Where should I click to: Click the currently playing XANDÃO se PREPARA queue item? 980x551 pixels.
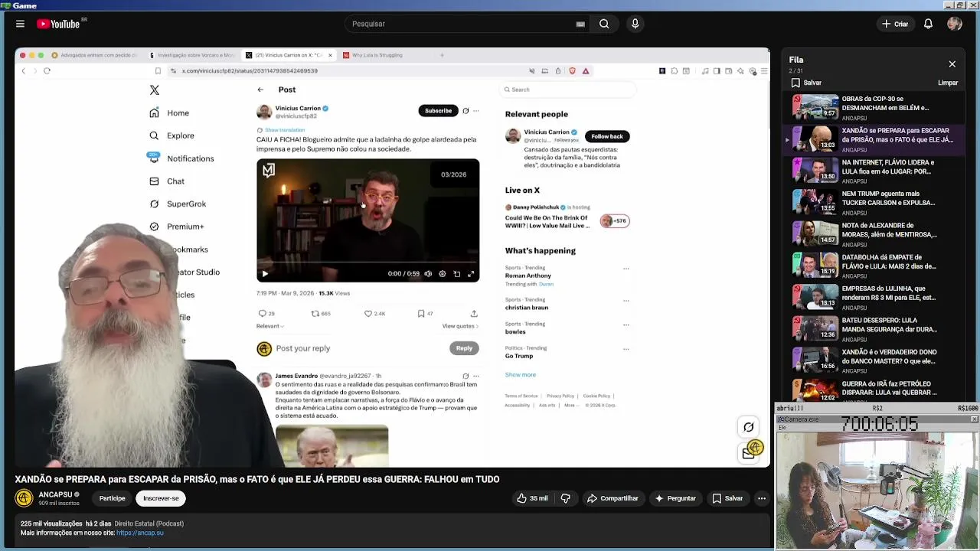coord(872,139)
